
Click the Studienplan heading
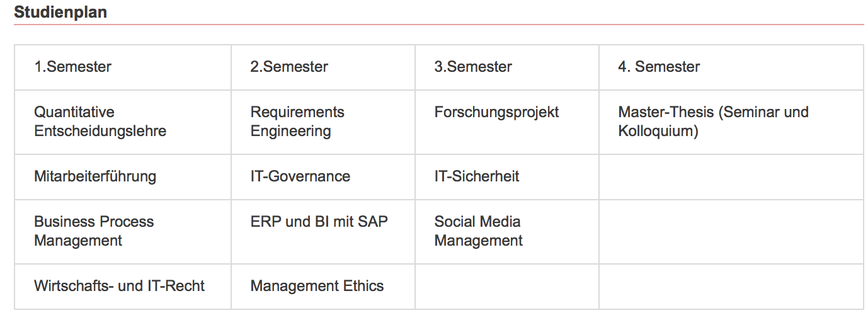[x=60, y=12]
